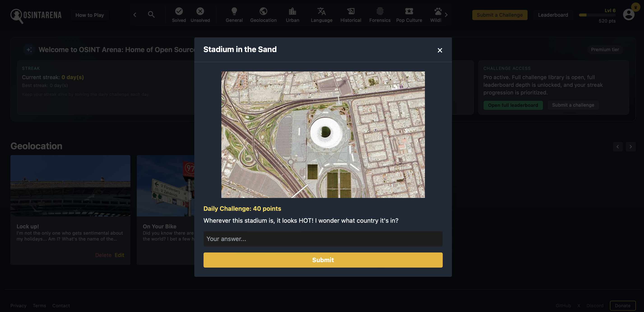Open the Language translate category
The width and height of the screenshot is (644, 312).
tap(322, 15)
